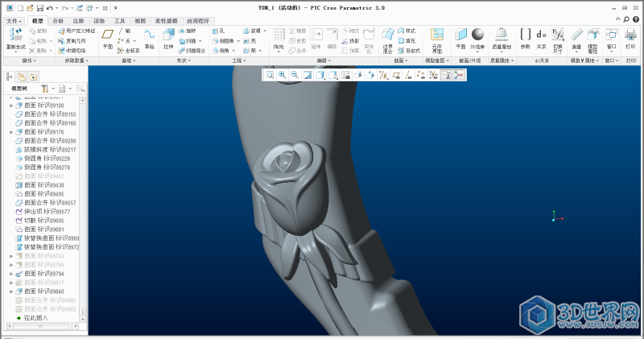The image size is (644, 339).
Task: Switch to the 分析 Analysis tab
Action: pyautogui.click(x=58, y=21)
